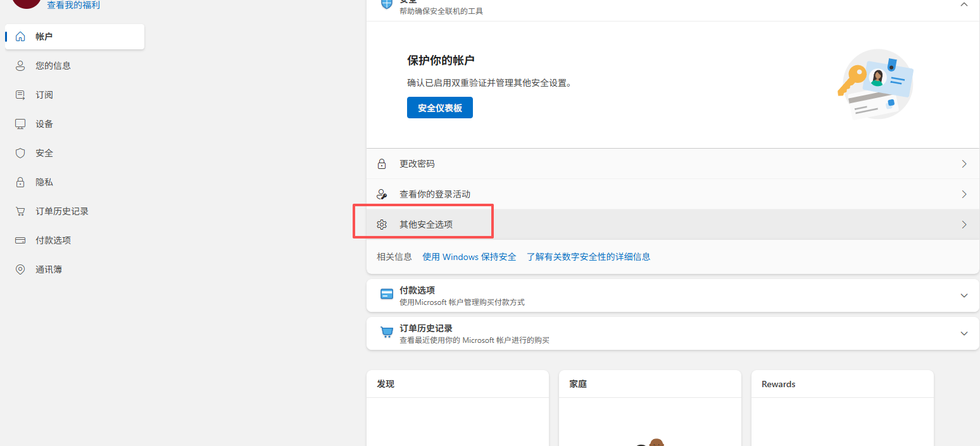
Task: Click the 其他安全选项 gear icon
Action: (382, 224)
